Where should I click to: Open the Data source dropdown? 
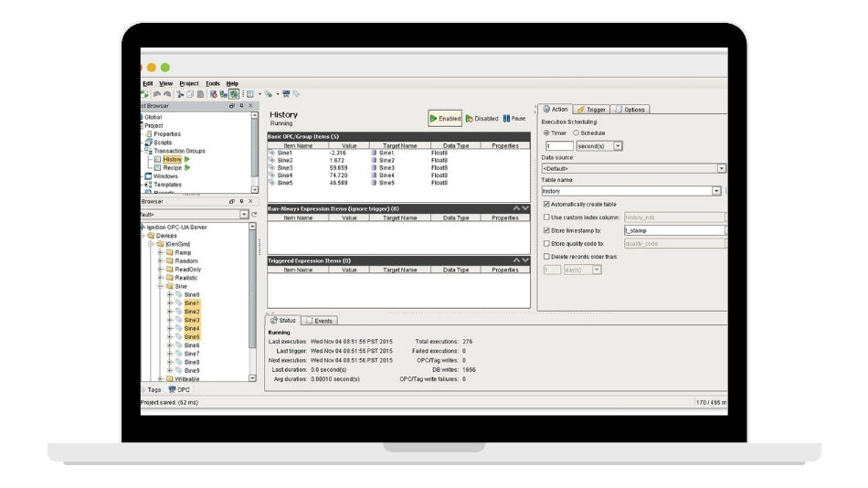tap(721, 168)
